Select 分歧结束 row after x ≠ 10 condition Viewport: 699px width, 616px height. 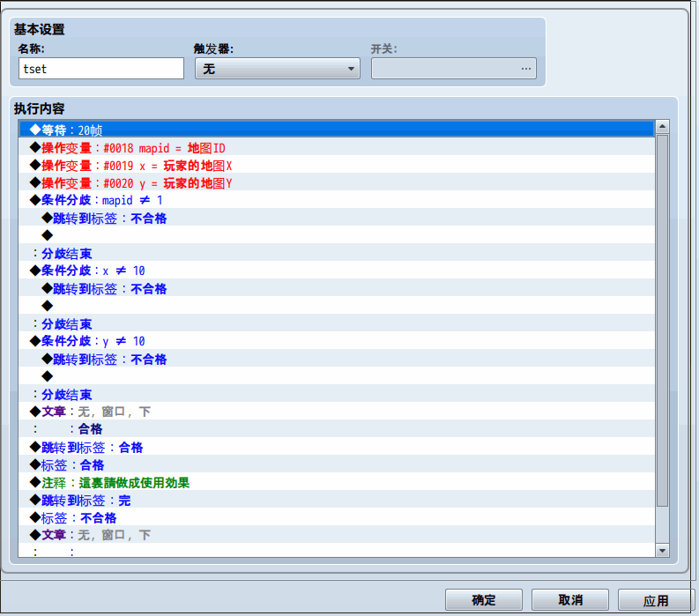[337, 323]
